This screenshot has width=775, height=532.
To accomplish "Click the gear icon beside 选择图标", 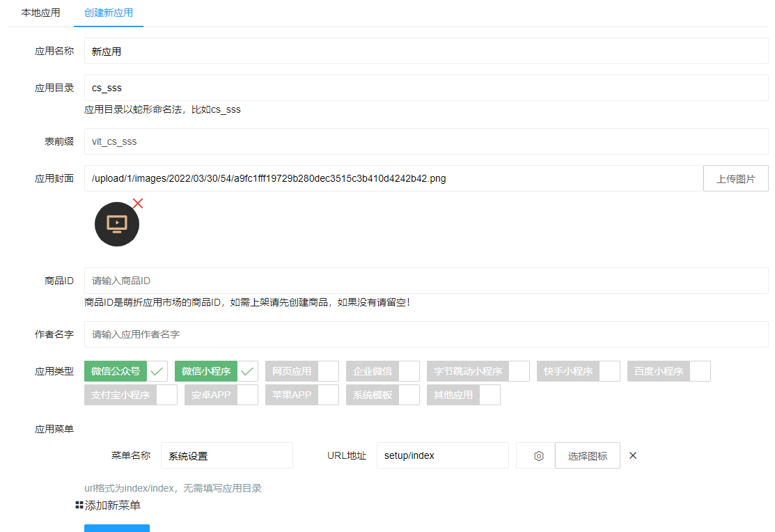I will pos(538,455).
